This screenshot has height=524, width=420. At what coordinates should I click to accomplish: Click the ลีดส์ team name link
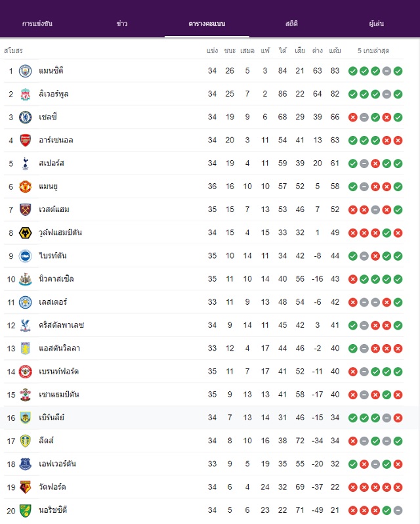point(46,441)
